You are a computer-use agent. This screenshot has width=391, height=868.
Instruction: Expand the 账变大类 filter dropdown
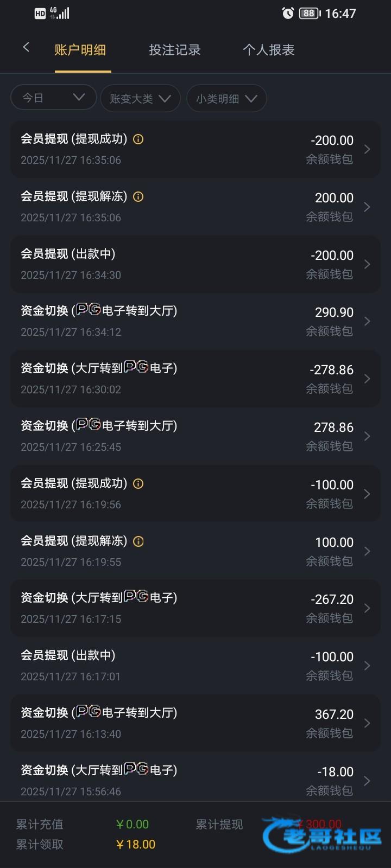coord(140,98)
